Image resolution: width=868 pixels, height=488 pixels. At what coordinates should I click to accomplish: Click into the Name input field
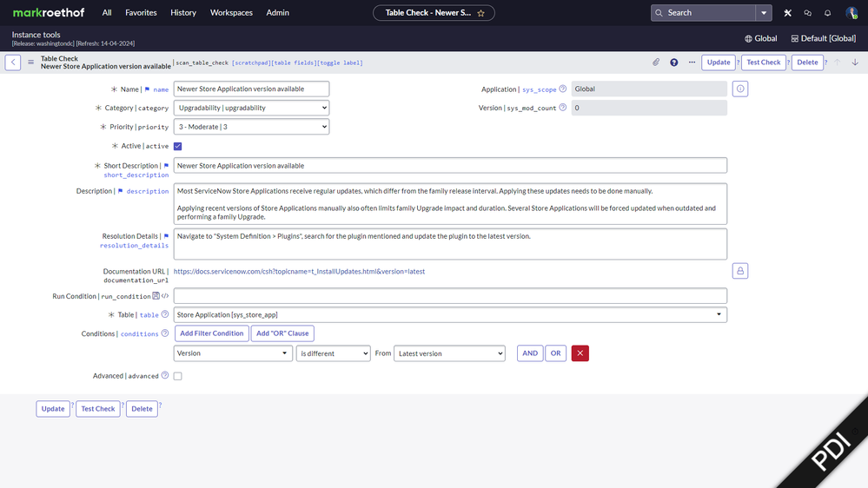251,89
